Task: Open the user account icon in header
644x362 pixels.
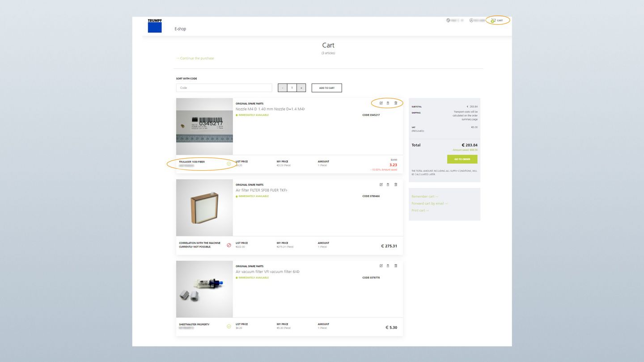Action: pos(471,21)
